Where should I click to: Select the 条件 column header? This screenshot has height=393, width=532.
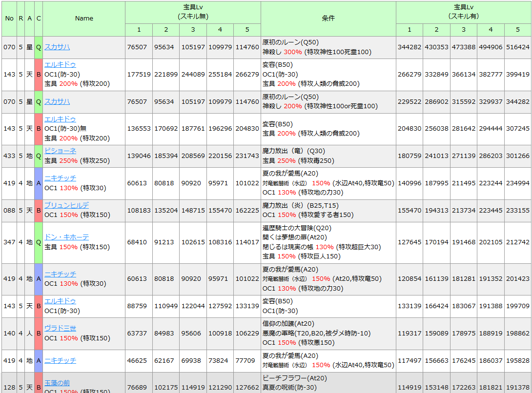[328, 19]
